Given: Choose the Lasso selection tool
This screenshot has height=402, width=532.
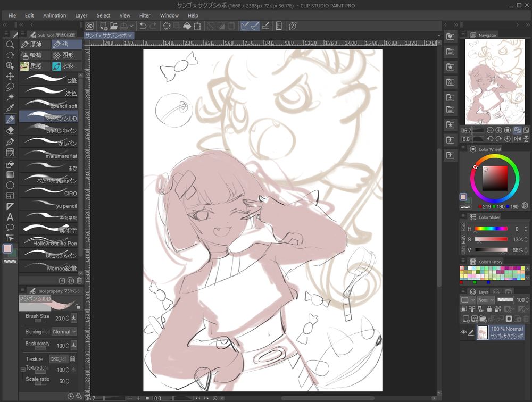Looking at the screenshot, I should click(x=10, y=87).
